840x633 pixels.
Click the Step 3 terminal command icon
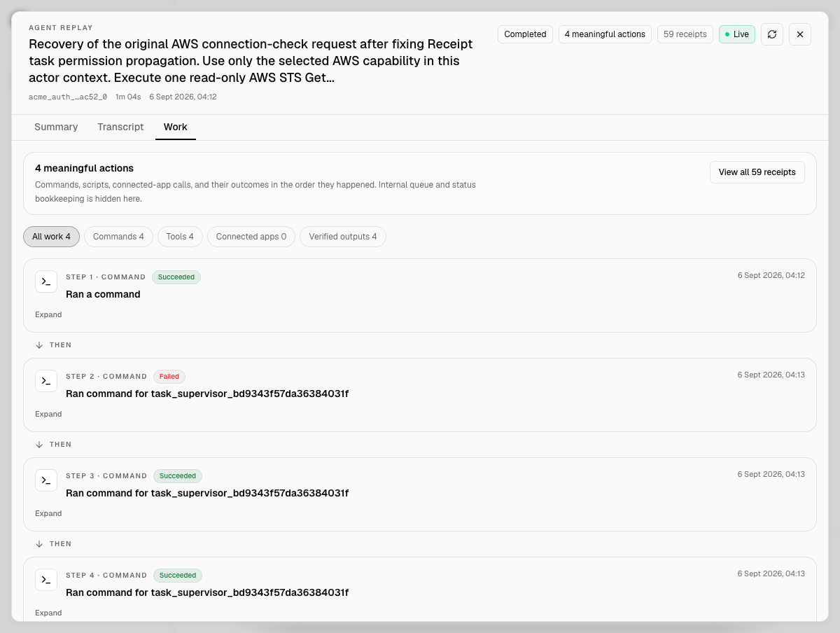(46, 480)
